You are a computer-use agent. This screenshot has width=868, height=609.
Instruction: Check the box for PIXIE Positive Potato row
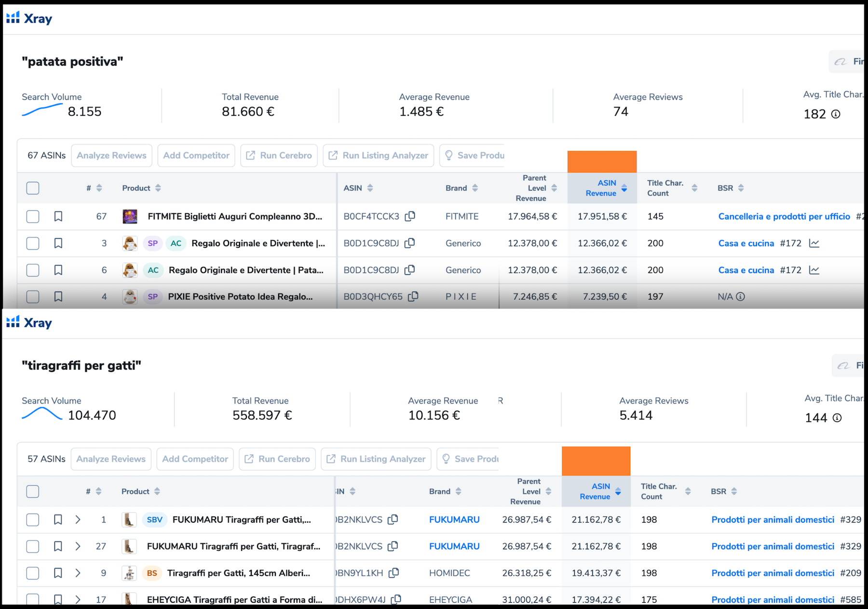(33, 297)
